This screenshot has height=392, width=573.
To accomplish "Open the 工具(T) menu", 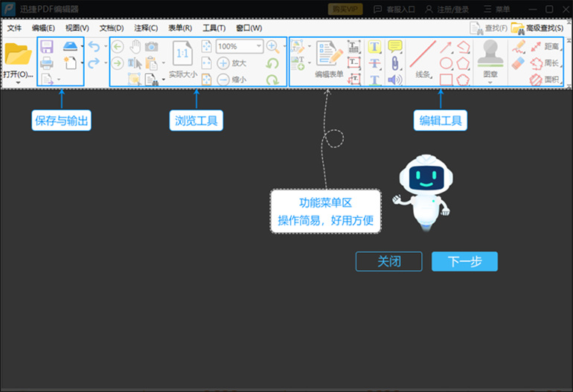I will (214, 28).
